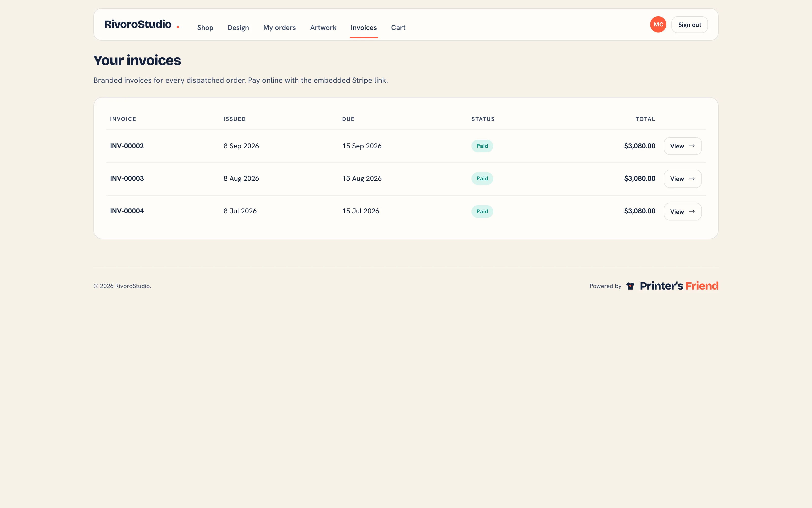Click the INVOICE column header
The image size is (812, 508).
[x=123, y=119]
